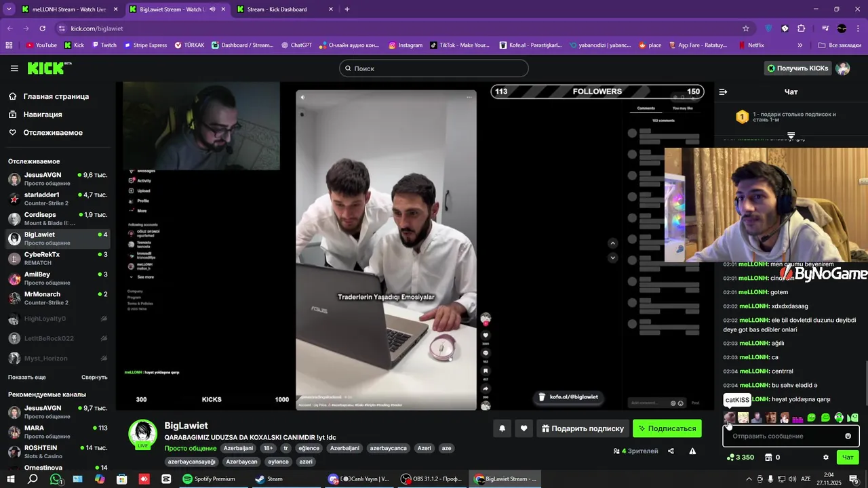Click Подарить подписку button

[583, 428]
